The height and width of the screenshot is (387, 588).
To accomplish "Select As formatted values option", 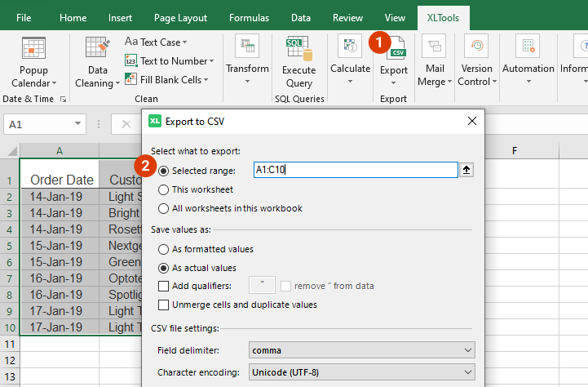I will click(x=164, y=249).
